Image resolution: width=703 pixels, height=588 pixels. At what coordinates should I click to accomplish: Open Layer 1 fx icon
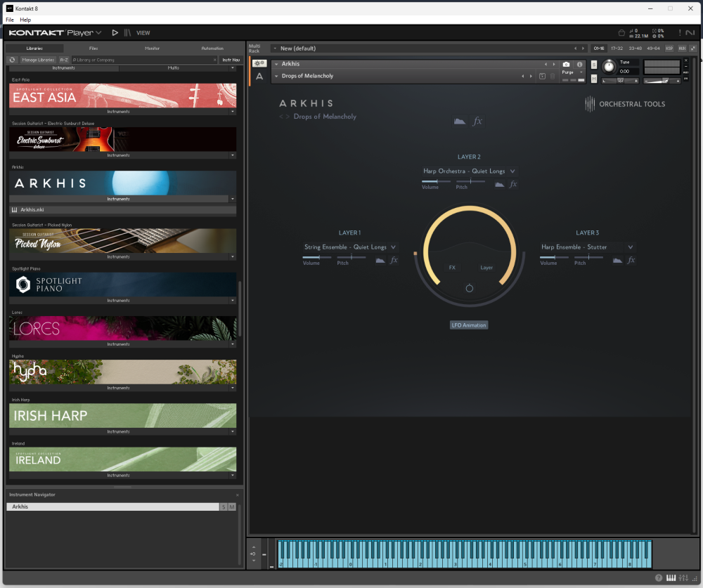[394, 260]
